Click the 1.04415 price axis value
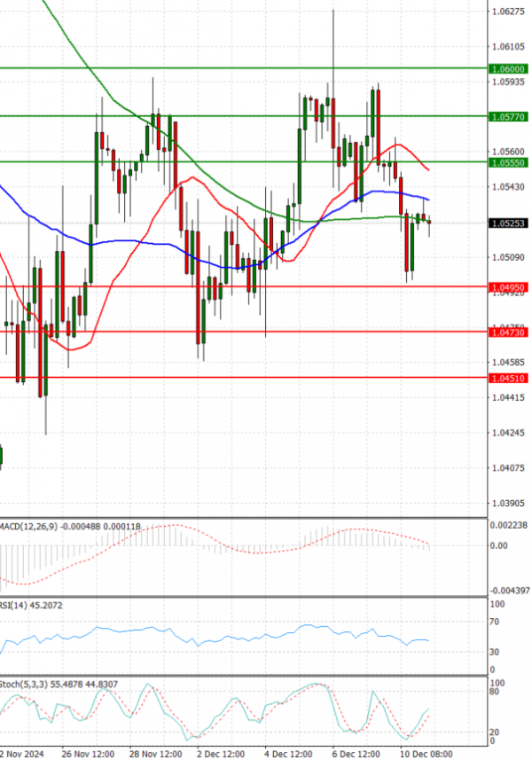532x760 pixels. click(x=508, y=398)
